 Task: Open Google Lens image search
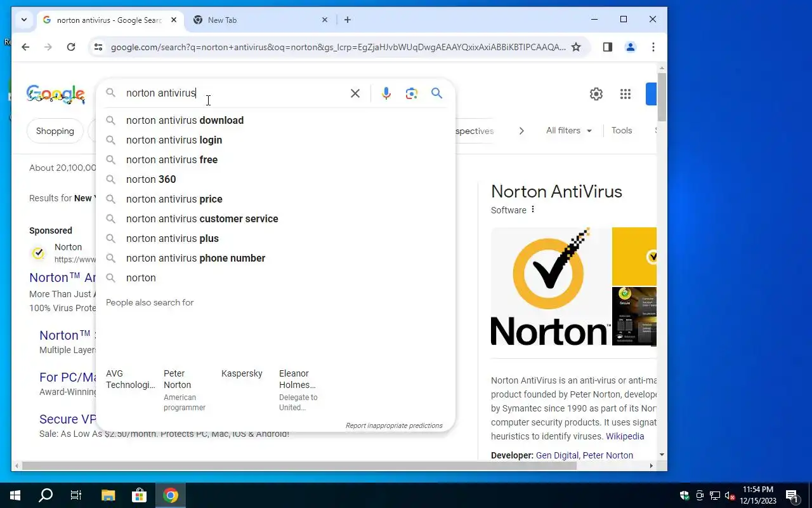[x=412, y=93]
